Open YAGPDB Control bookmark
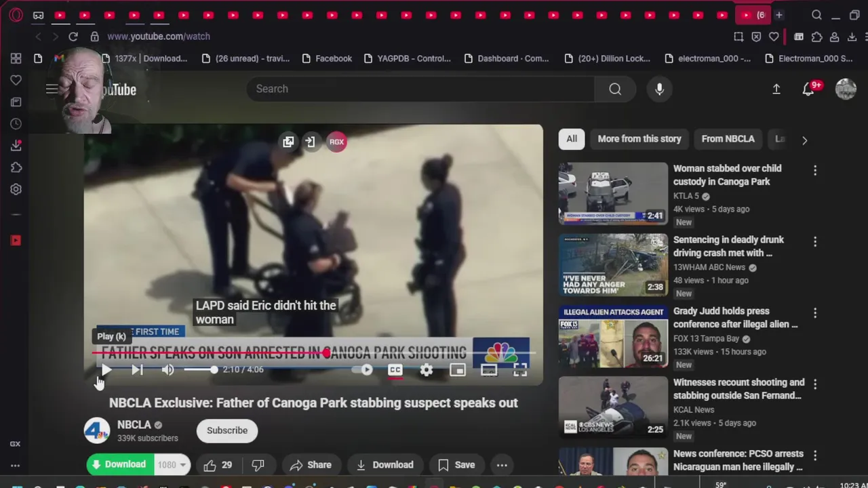Image resolution: width=868 pixels, height=488 pixels. coord(408,58)
